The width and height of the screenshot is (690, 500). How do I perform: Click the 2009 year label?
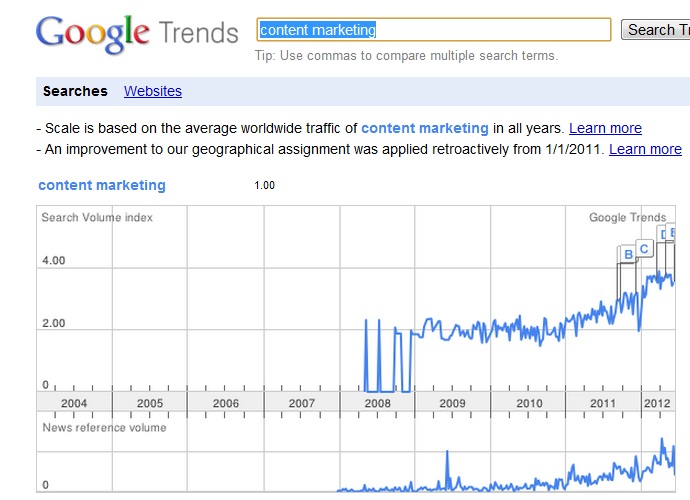coord(452,403)
